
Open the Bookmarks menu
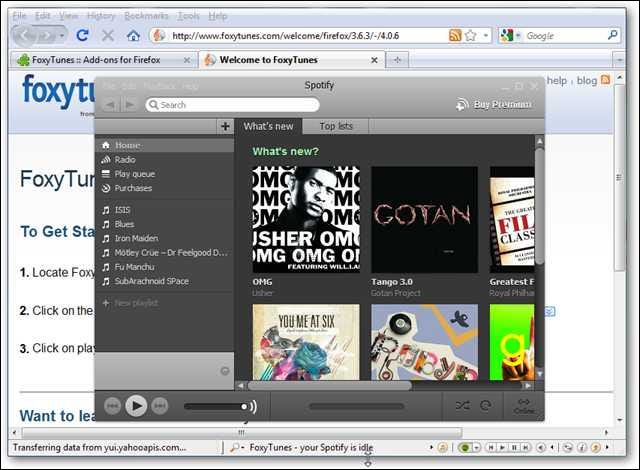point(146,16)
